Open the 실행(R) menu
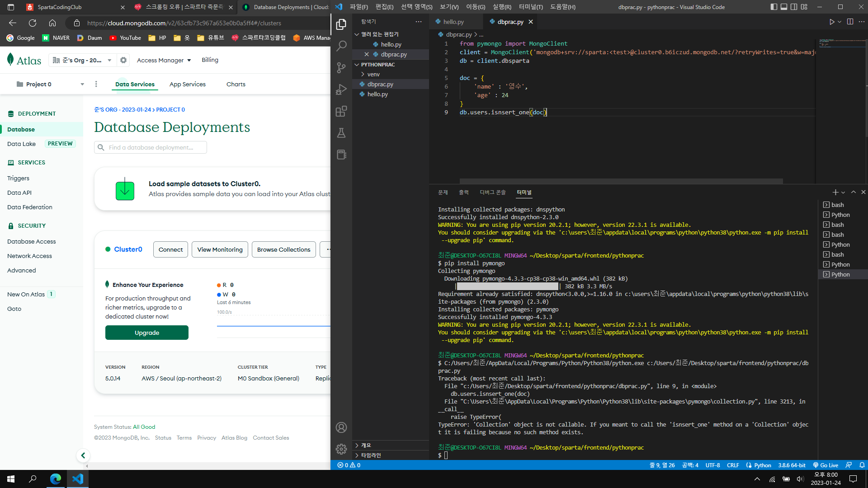This screenshot has height=488, width=868. coord(502,7)
